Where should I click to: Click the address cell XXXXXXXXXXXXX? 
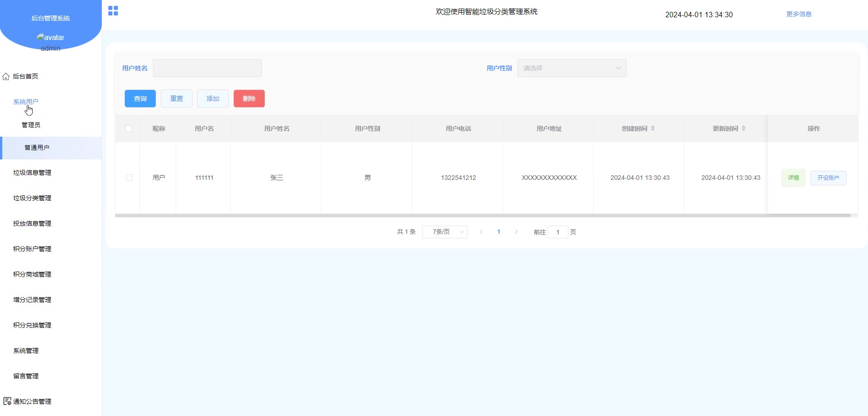(549, 178)
